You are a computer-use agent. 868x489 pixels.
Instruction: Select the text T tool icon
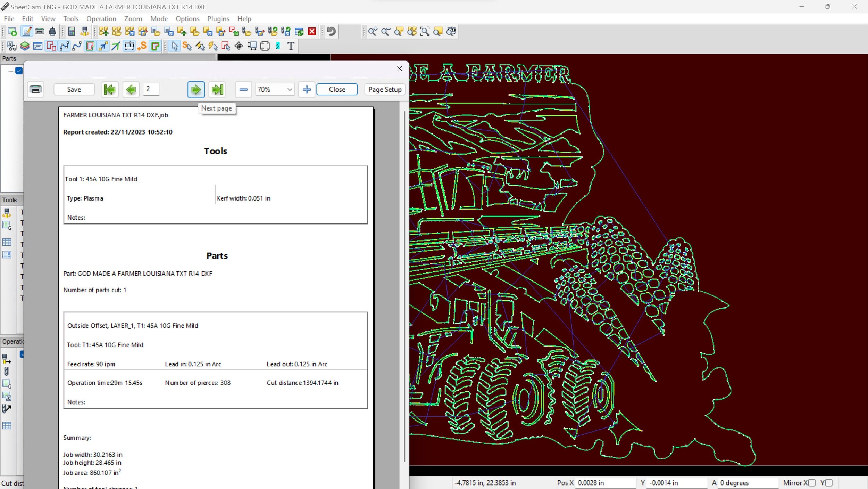[291, 46]
